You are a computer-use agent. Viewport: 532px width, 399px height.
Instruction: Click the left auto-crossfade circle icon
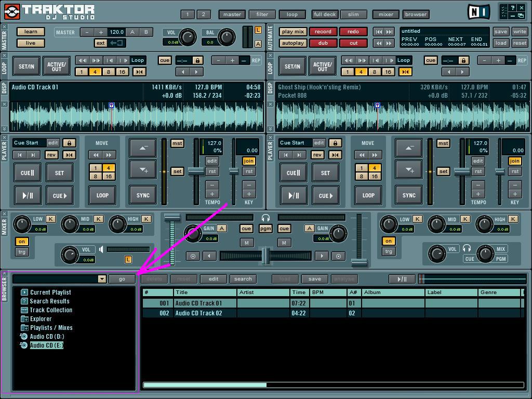[193, 256]
